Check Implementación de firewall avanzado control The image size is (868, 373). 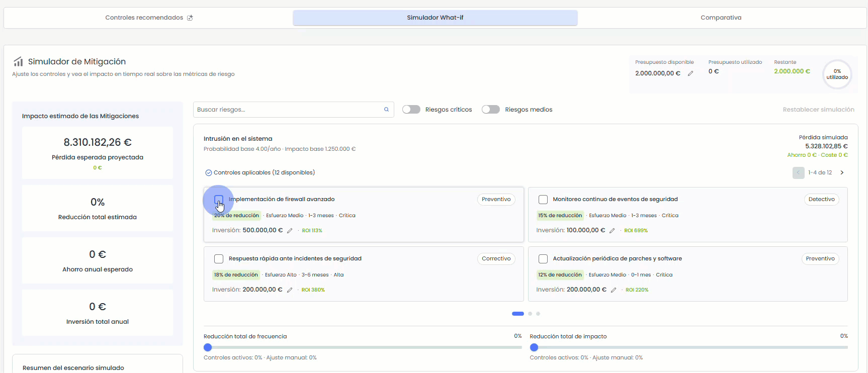(219, 200)
